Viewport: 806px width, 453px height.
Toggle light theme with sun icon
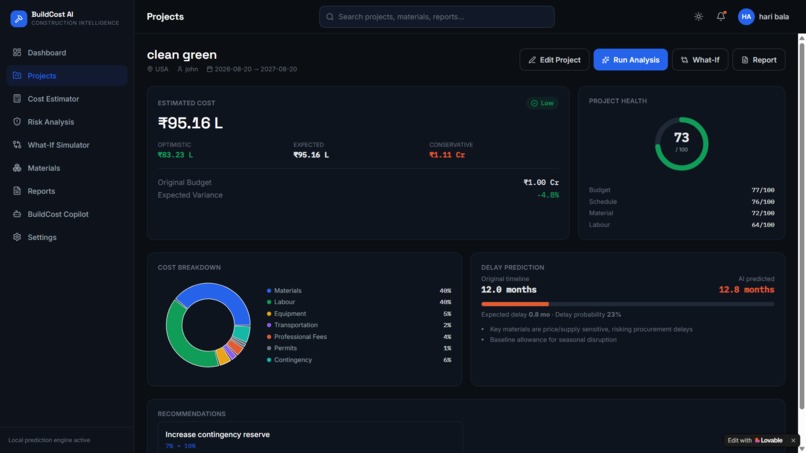[698, 16]
